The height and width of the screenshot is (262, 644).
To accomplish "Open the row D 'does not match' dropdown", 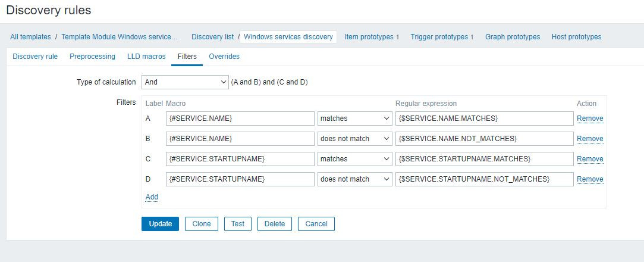I will point(354,179).
